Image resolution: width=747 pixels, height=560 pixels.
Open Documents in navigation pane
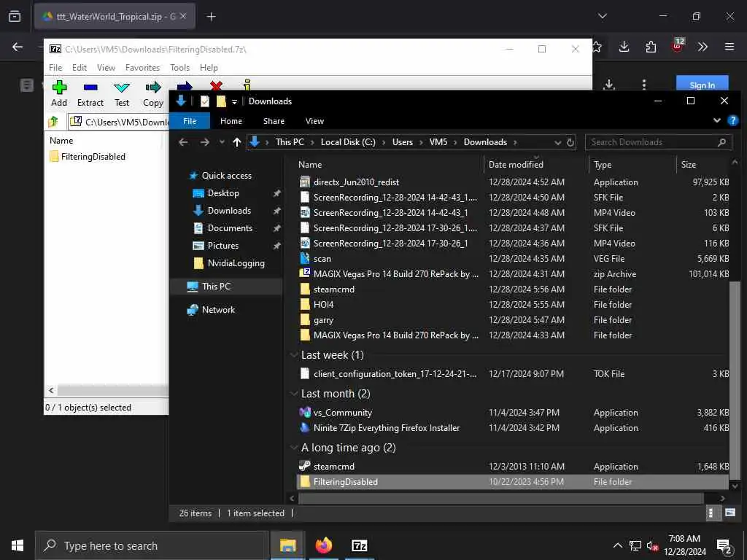coord(230,228)
